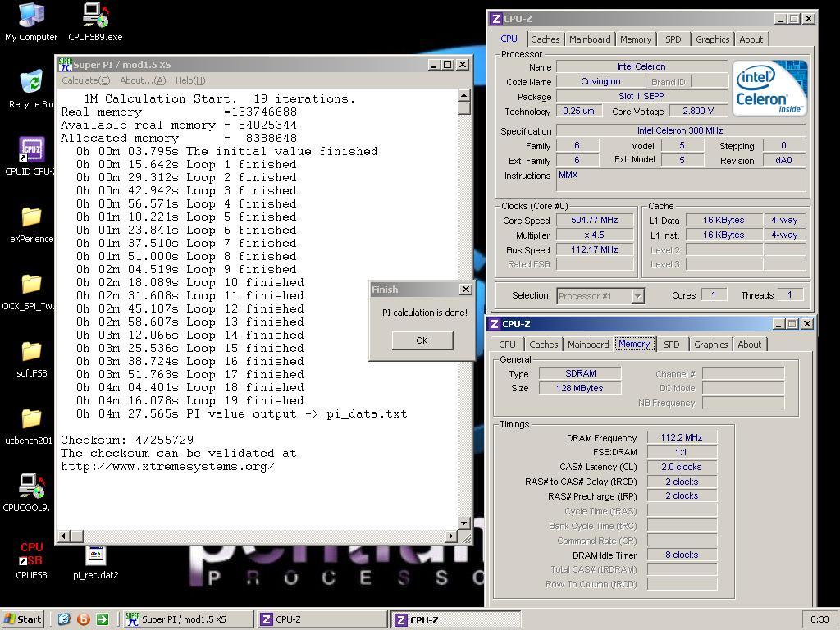Click the DRAM Idle Timer 8 clocks value
Image resolution: width=840 pixels, height=630 pixels.
pos(682,555)
